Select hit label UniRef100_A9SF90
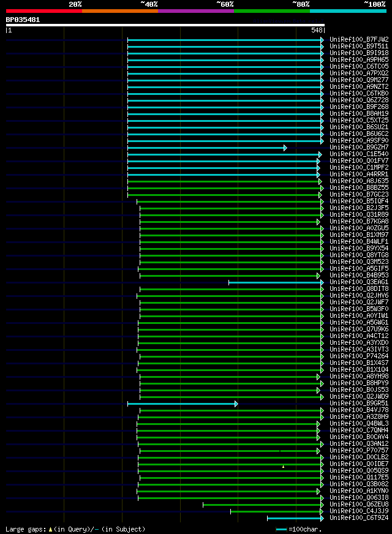 (x=359, y=141)
